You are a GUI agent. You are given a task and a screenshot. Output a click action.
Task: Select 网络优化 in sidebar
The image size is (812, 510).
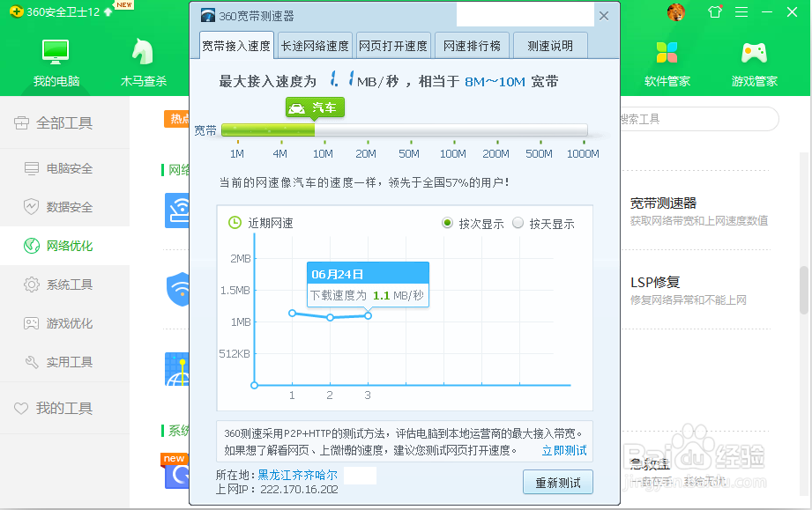coord(64,246)
